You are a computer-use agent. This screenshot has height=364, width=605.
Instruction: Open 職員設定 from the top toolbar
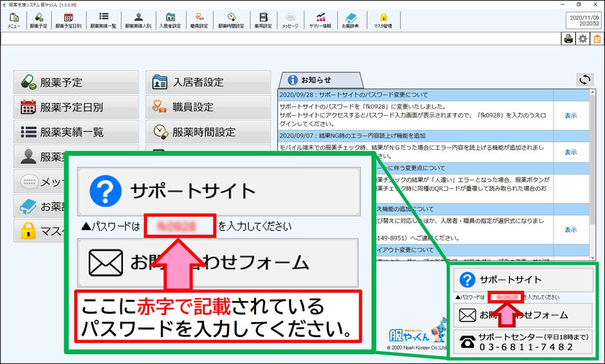[x=199, y=21]
